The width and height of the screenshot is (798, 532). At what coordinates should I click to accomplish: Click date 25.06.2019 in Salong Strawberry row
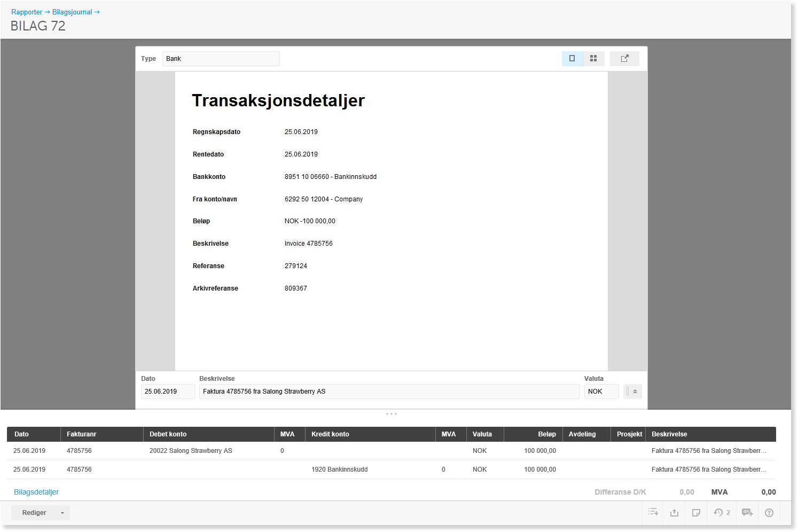coord(29,451)
